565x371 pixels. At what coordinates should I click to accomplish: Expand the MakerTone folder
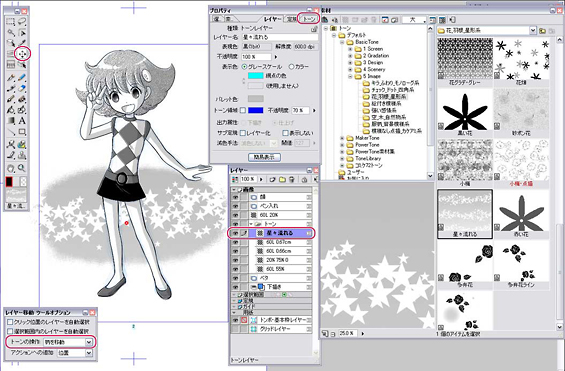coord(342,138)
